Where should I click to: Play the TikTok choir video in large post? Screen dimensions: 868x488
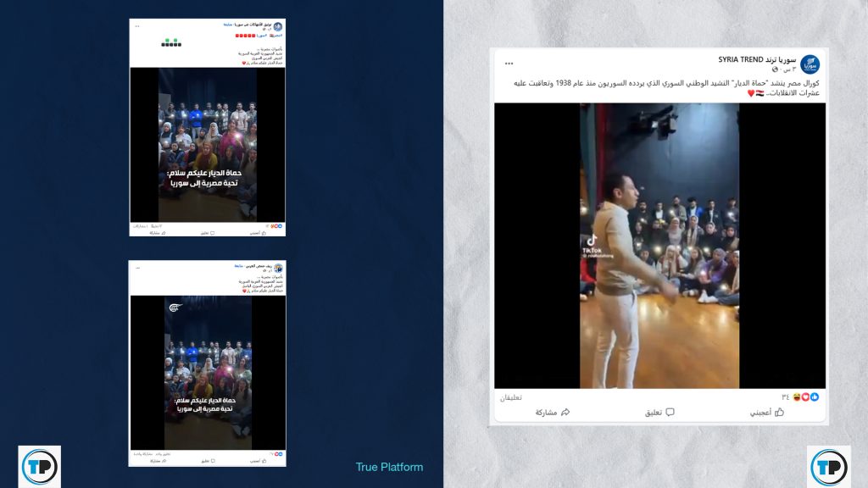[659, 246]
